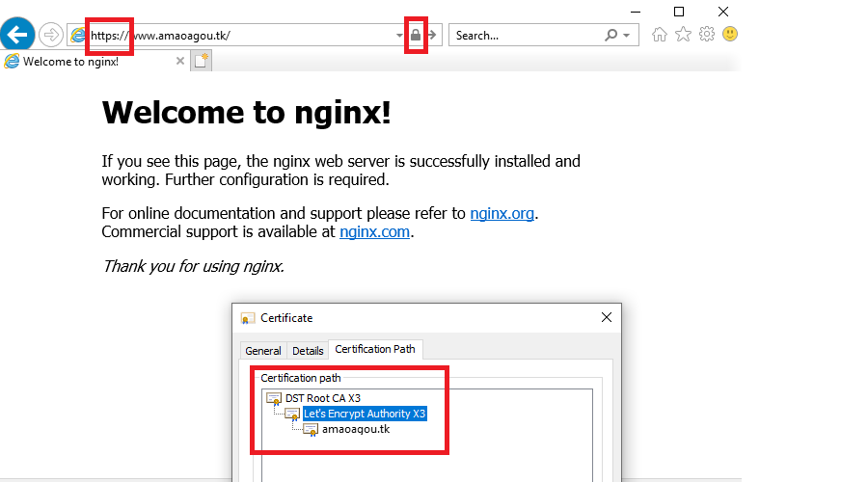The image size is (868, 482).
Task: Click the amaoagou.tk certificate icon
Action: (x=311, y=429)
